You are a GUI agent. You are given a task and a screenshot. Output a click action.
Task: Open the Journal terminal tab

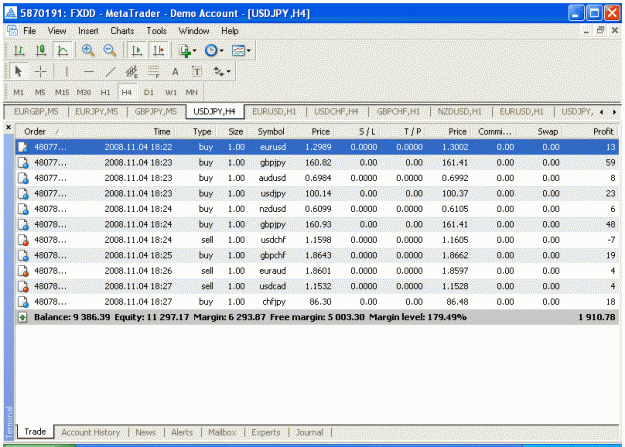[309, 432]
